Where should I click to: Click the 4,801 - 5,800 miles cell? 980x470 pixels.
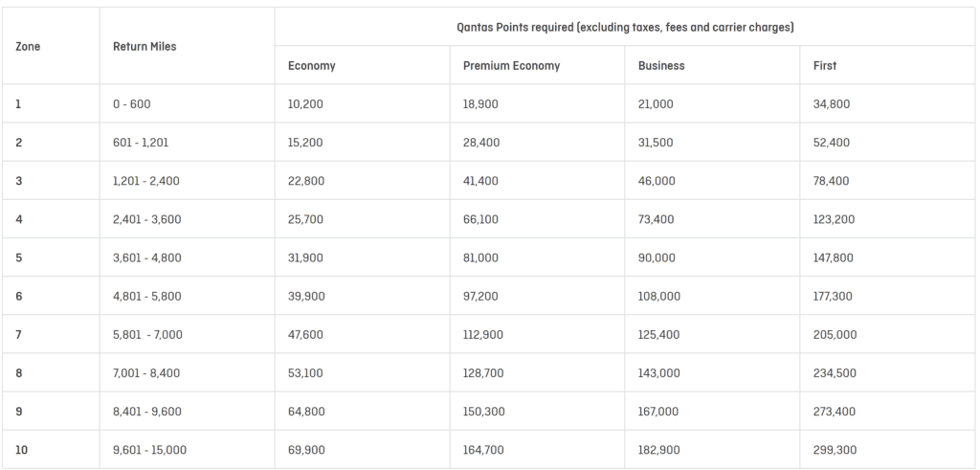[147, 297]
